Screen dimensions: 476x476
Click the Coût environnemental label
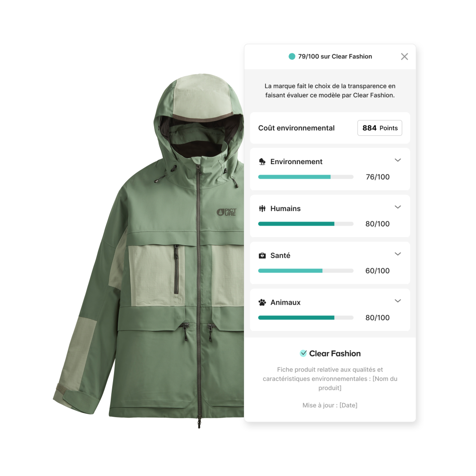pos(296,128)
